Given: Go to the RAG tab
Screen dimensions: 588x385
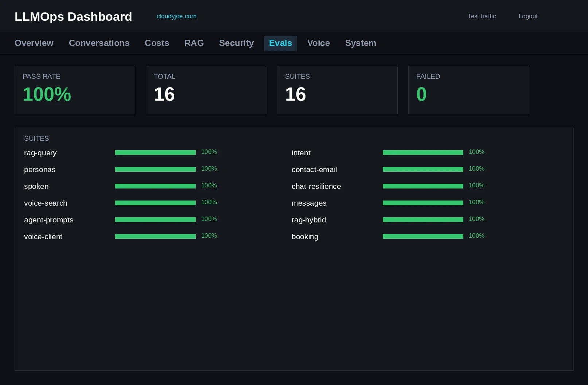Looking at the screenshot, I should click(194, 43).
